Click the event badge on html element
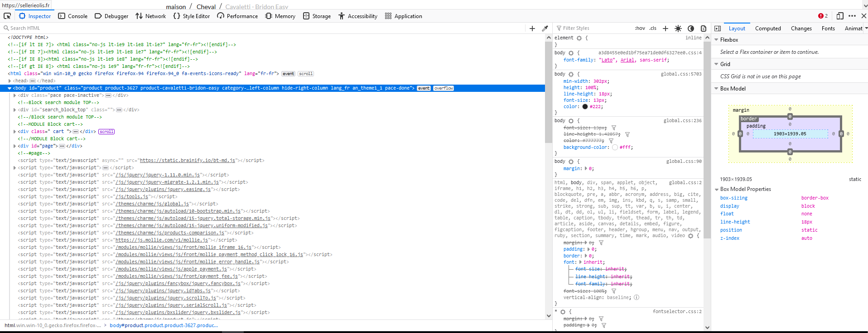Screen dimensions: 868x333 pos(288,74)
